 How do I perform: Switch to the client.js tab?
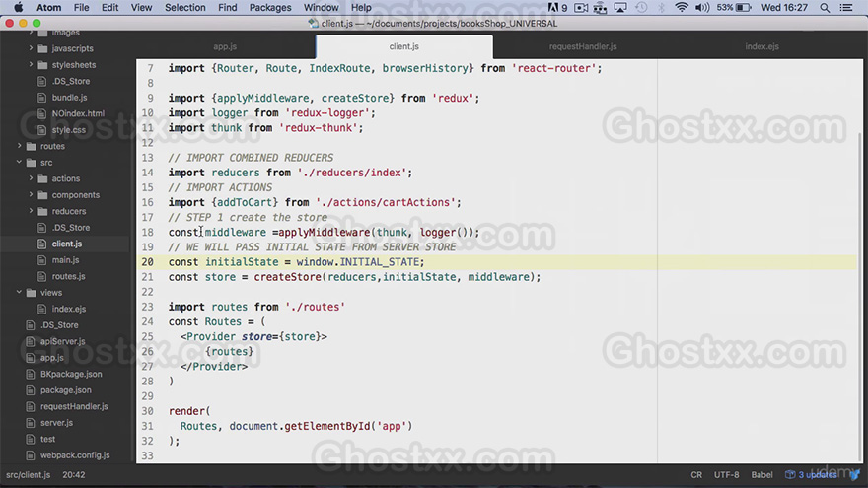pyautogui.click(x=404, y=46)
